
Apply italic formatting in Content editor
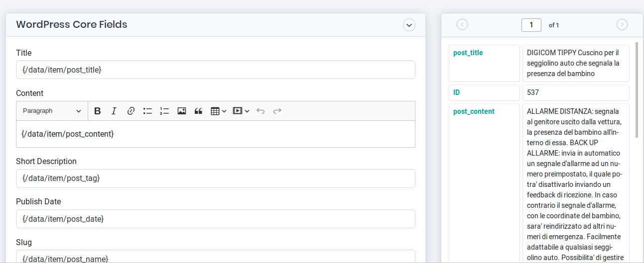pyautogui.click(x=114, y=111)
